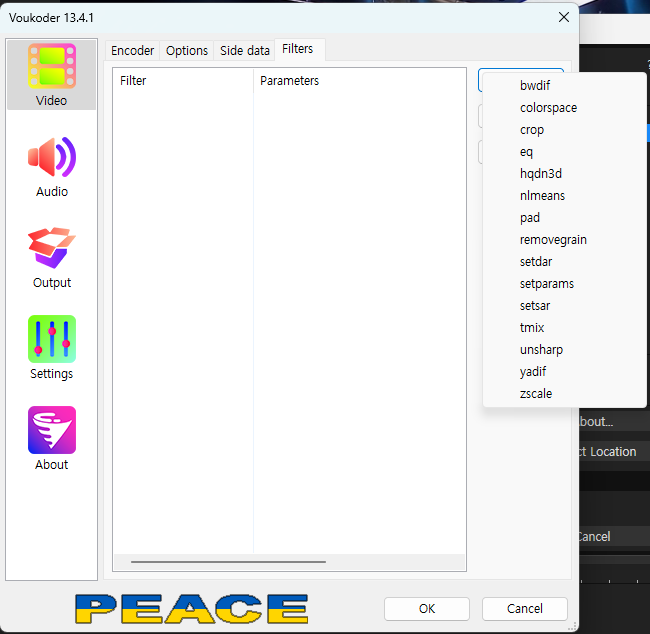
Task: Choose zscale from the filter menu
Action: point(564,393)
